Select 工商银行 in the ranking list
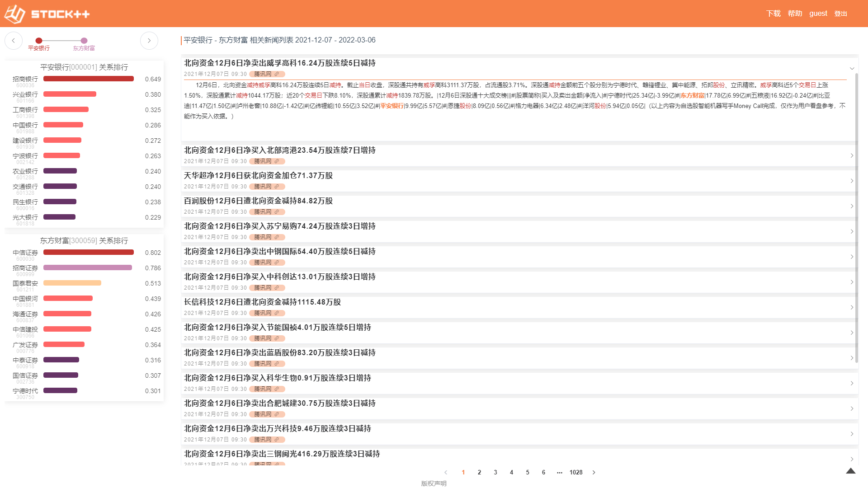Screen dimensions: 868x488 tap(25, 110)
